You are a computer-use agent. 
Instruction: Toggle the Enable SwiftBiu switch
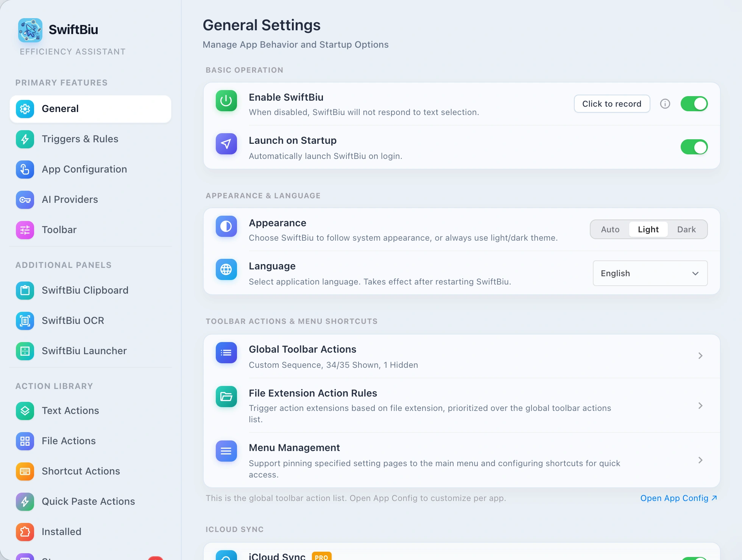pos(694,104)
